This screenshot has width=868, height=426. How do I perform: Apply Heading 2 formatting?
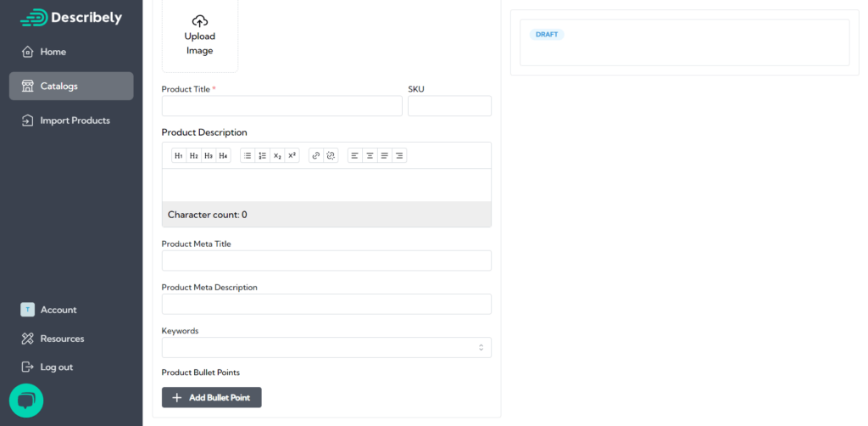(x=194, y=155)
